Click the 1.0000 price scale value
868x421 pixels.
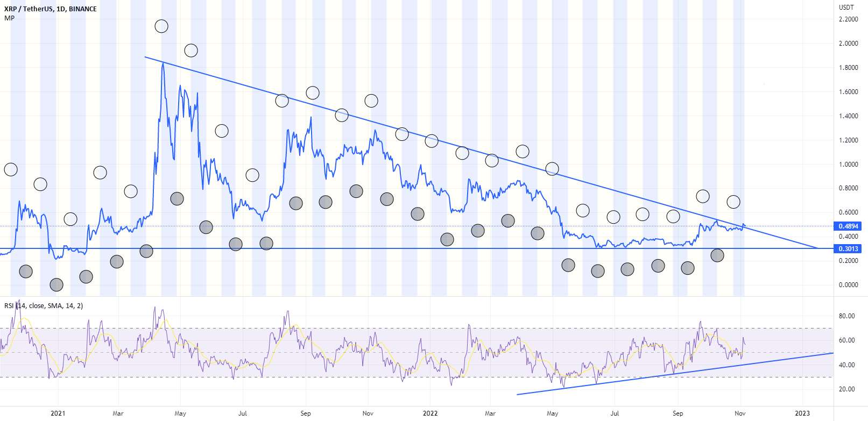(849, 165)
